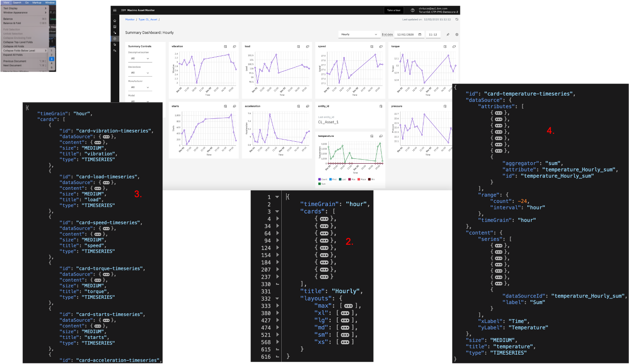Open time range icon on acceleration card

(x=298, y=106)
